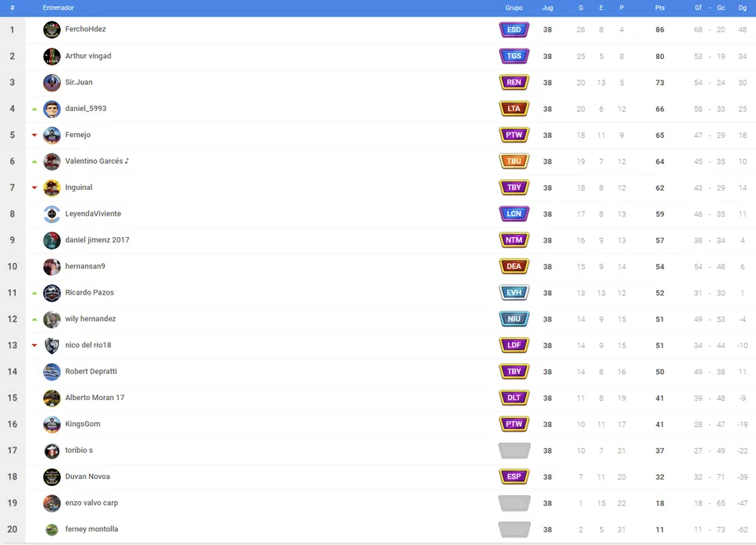This screenshot has height=545, width=756.
Task: Click goal difference 48 for FerchoHdez
Action: [742, 30]
